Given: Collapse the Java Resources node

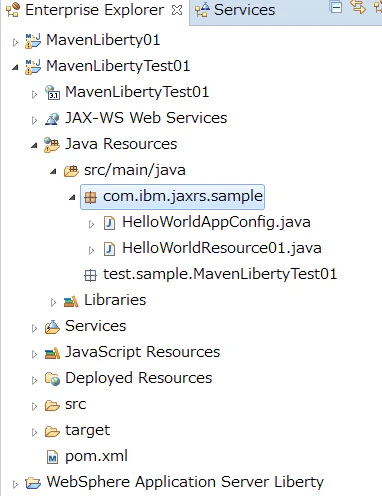Looking at the screenshot, I should tap(34, 146).
